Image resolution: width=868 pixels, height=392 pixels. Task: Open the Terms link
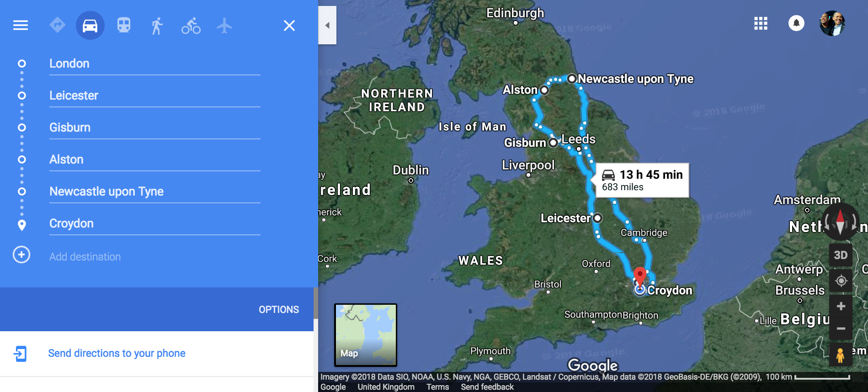[x=437, y=387]
